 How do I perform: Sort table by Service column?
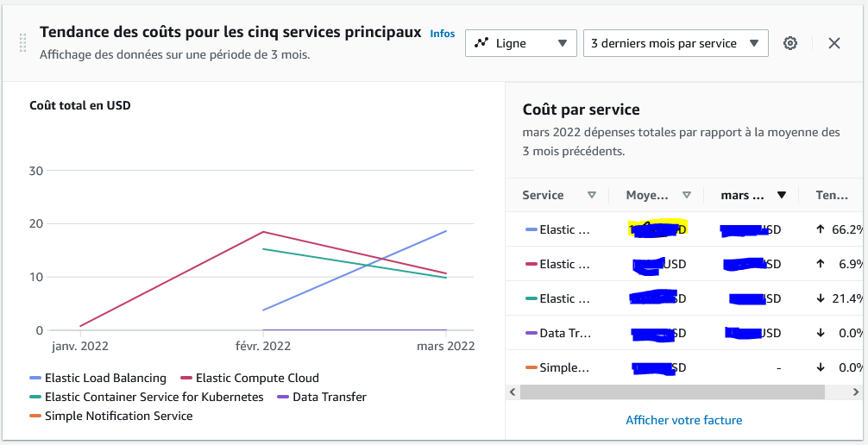(x=592, y=195)
